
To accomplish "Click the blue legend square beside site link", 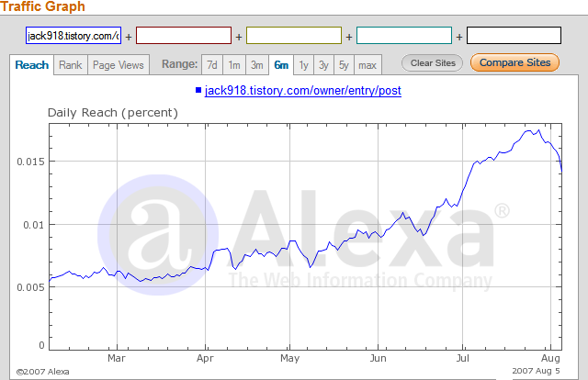I will click(x=198, y=90).
